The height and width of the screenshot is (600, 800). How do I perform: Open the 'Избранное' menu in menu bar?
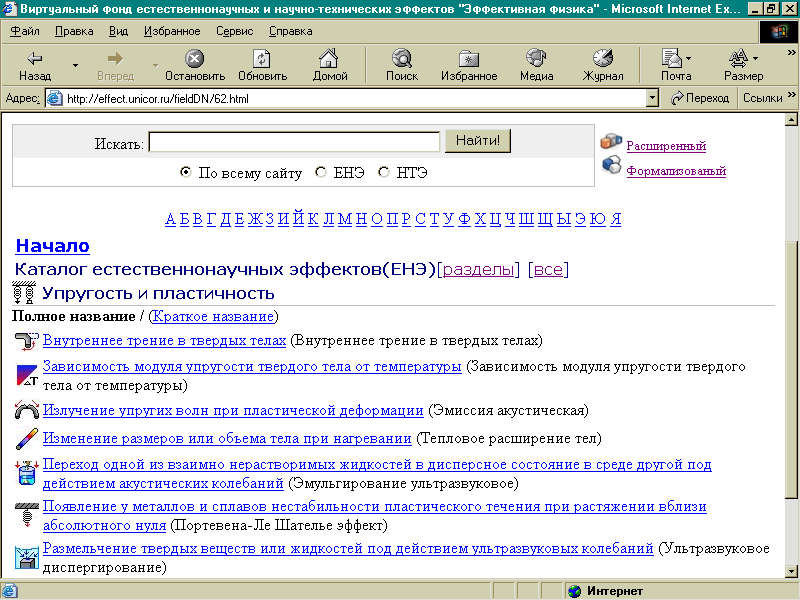172,31
